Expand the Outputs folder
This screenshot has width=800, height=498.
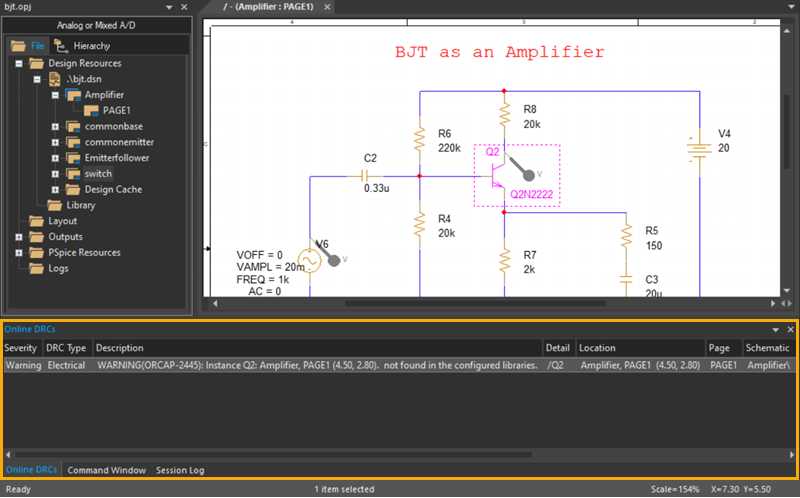20,237
